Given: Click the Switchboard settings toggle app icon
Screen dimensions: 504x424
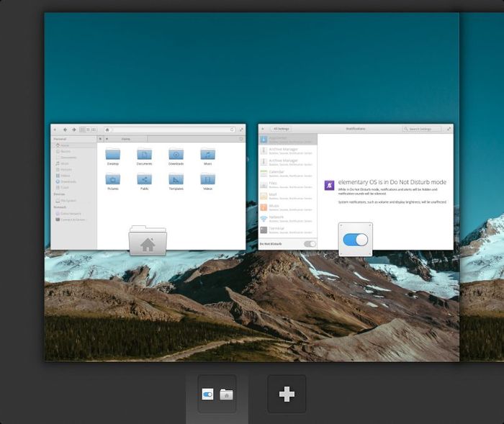Looking at the screenshot, I should (356, 240).
